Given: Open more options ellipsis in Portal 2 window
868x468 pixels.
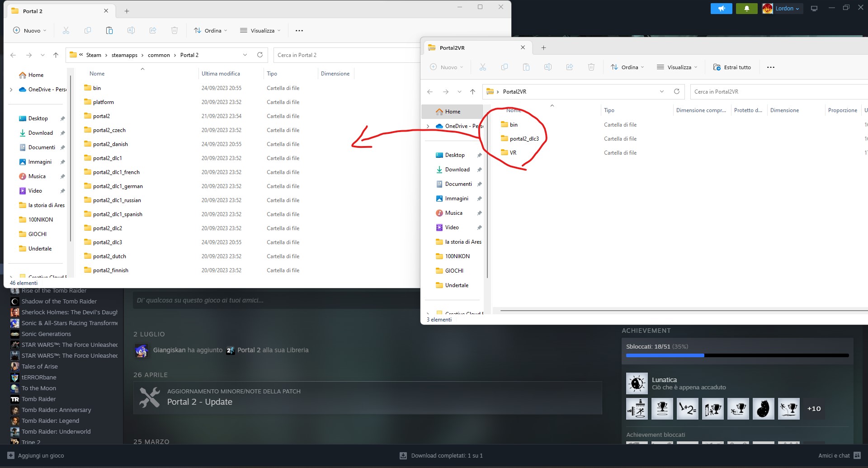Looking at the screenshot, I should point(299,30).
